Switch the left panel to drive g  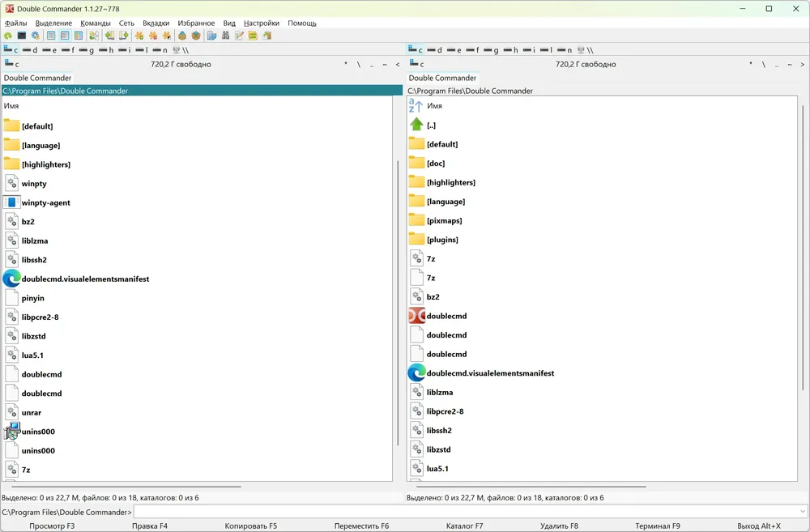87,50
